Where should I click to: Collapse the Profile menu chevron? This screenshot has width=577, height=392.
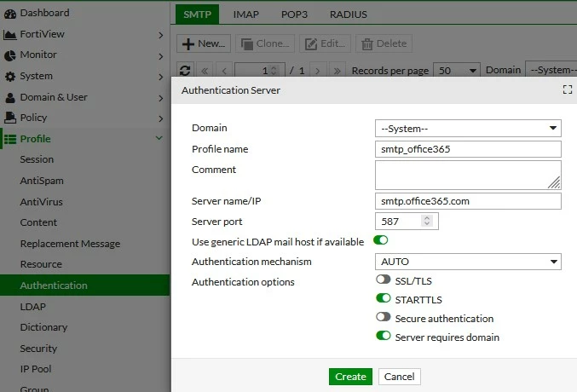click(159, 138)
